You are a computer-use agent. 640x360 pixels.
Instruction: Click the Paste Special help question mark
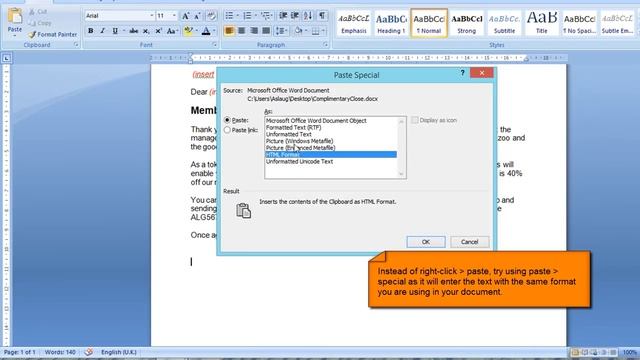tap(462, 73)
